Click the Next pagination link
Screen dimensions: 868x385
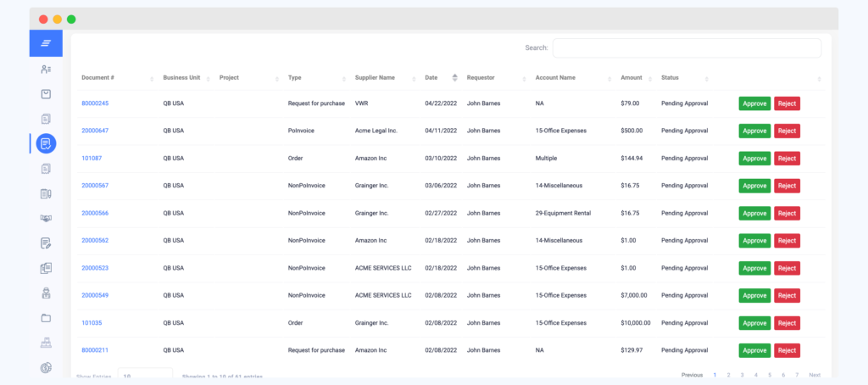tap(815, 375)
